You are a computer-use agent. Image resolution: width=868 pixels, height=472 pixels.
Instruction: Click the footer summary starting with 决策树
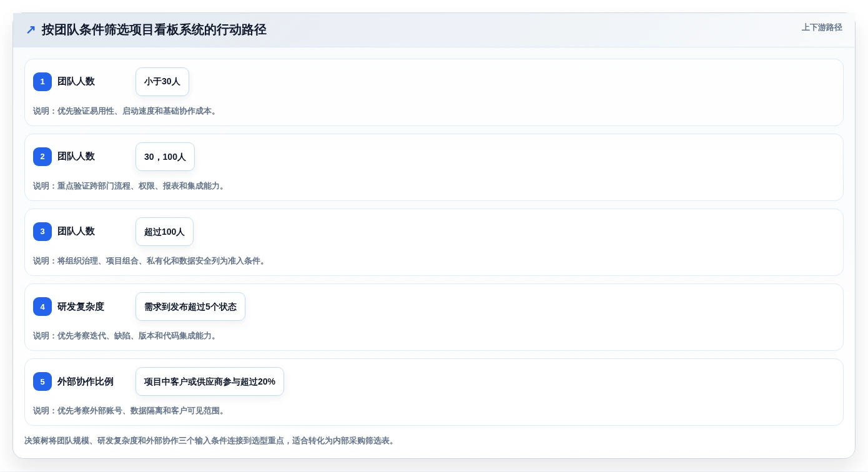click(x=210, y=441)
